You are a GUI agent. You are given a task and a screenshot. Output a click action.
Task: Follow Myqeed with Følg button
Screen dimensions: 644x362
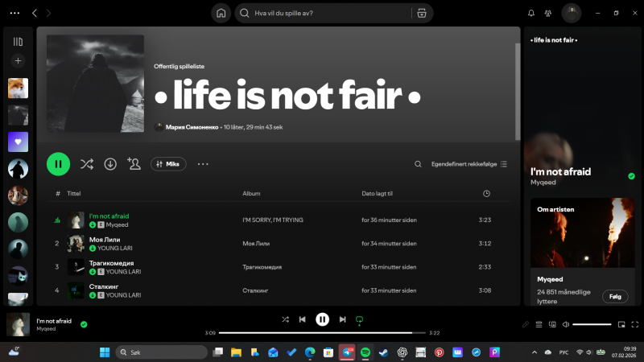pos(615,296)
